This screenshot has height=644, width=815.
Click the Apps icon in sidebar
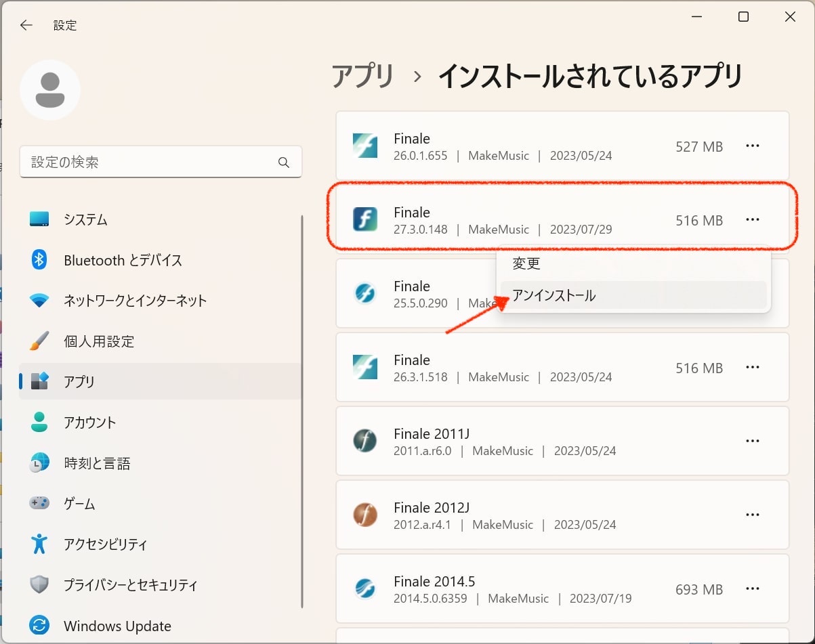pos(39,381)
